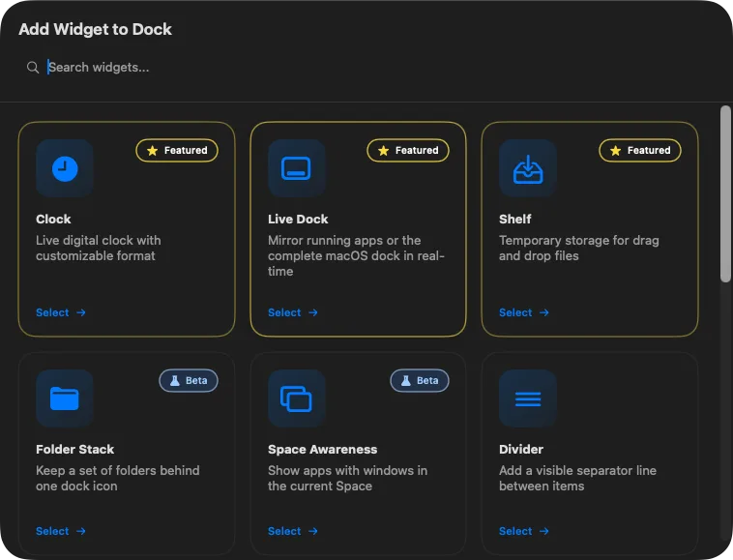Click the Shelf widget title
Viewport: 733px width, 560px height.
514,219
